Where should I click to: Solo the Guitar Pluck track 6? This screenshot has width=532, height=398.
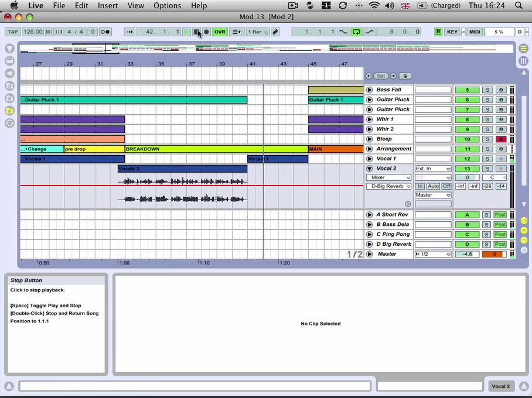[x=487, y=99]
